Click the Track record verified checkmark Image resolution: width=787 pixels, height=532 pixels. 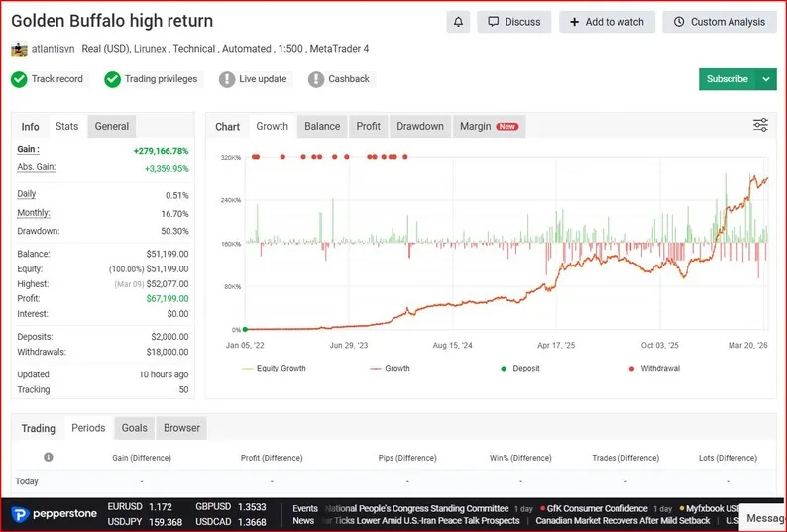pos(19,79)
